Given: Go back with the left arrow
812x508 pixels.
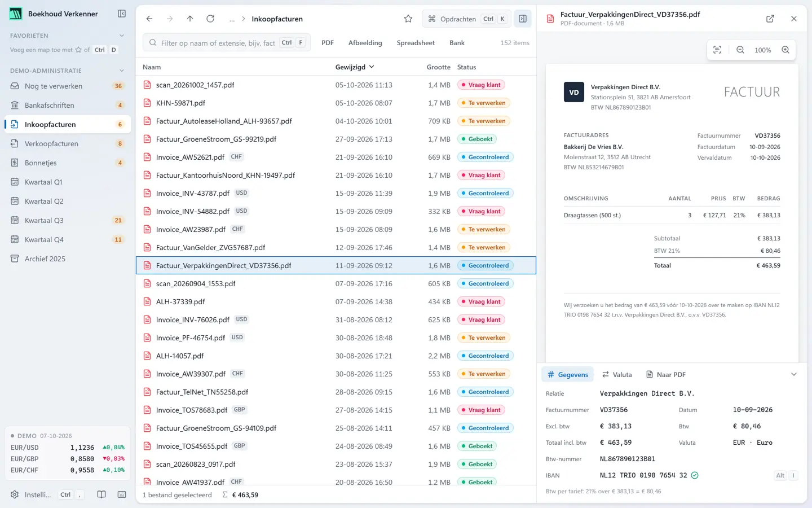Looking at the screenshot, I should pyautogui.click(x=149, y=19).
